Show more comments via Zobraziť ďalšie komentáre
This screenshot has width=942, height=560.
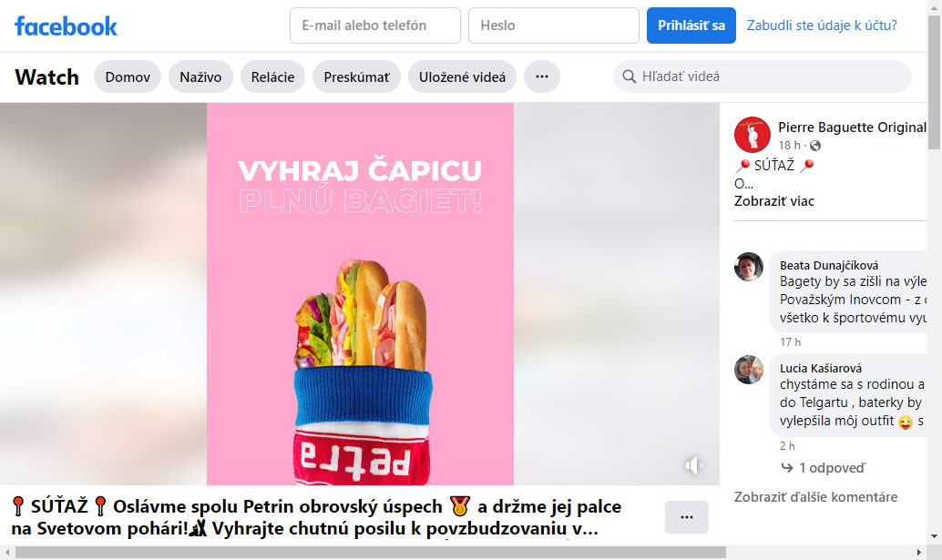click(x=816, y=497)
